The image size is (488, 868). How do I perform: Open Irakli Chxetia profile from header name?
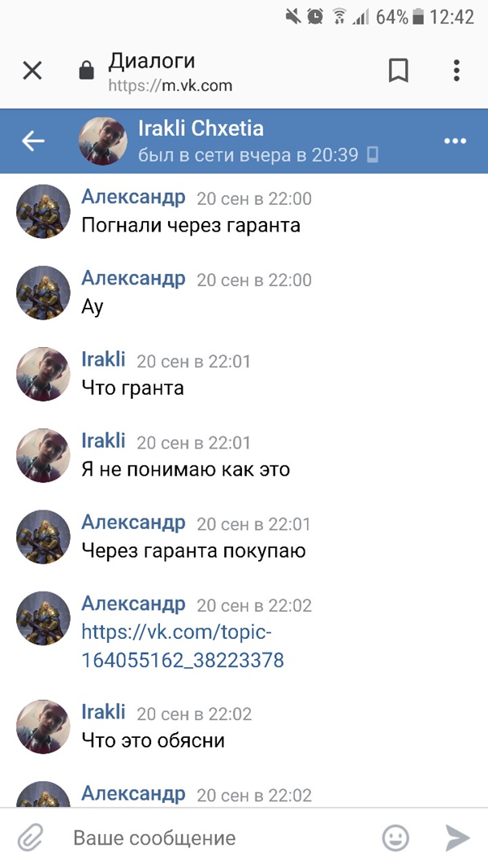coord(200,129)
